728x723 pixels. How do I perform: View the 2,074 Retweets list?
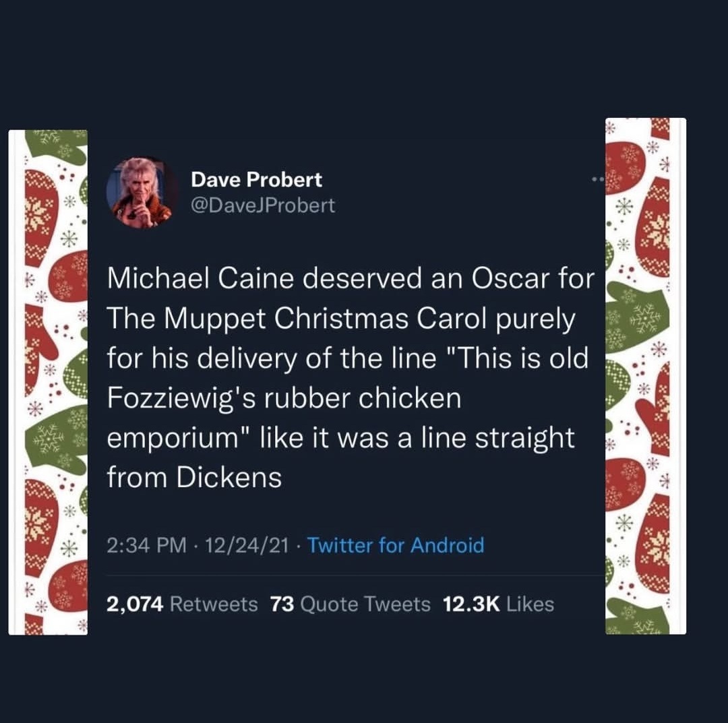(x=182, y=604)
